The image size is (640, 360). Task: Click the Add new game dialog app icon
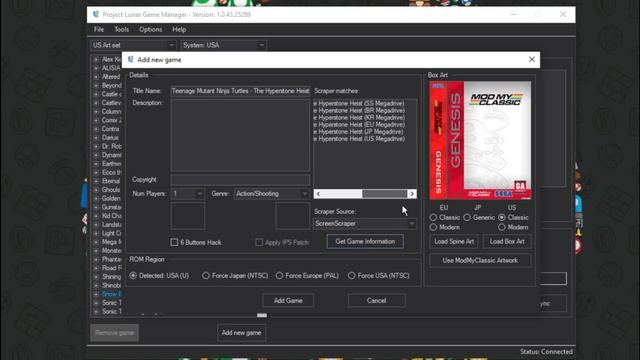point(131,60)
